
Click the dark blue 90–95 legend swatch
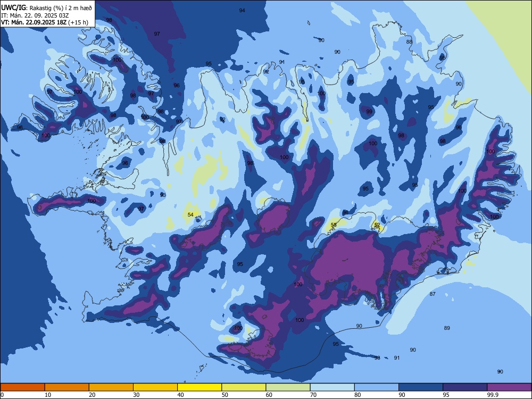pyautogui.click(x=421, y=387)
